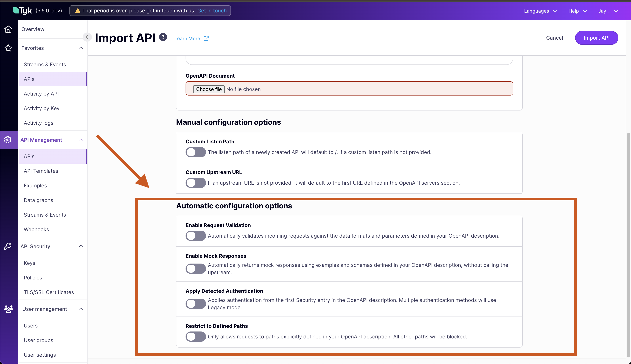The width and height of the screenshot is (631, 364).
Task: Click the Import API button
Action: click(x=596, y=38)
